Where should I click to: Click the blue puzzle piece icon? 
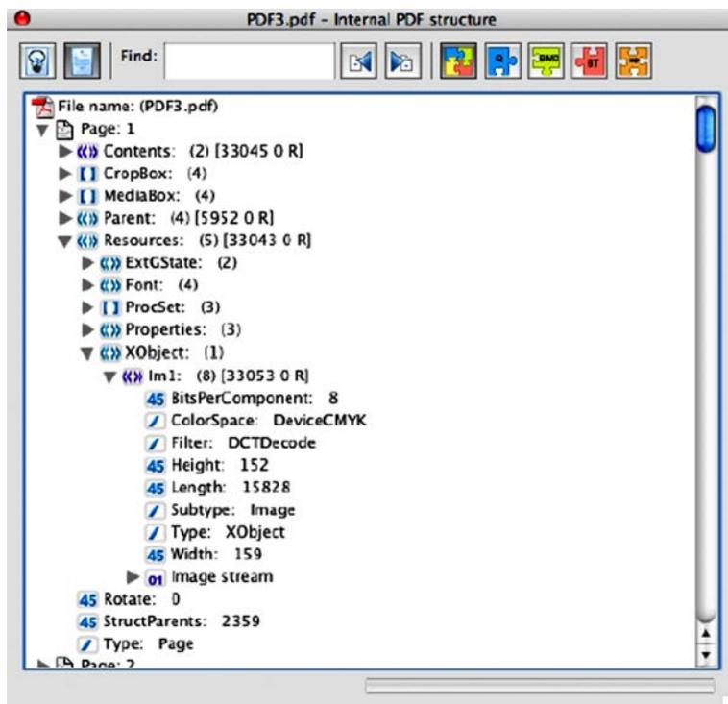click(x=503, y=61)
